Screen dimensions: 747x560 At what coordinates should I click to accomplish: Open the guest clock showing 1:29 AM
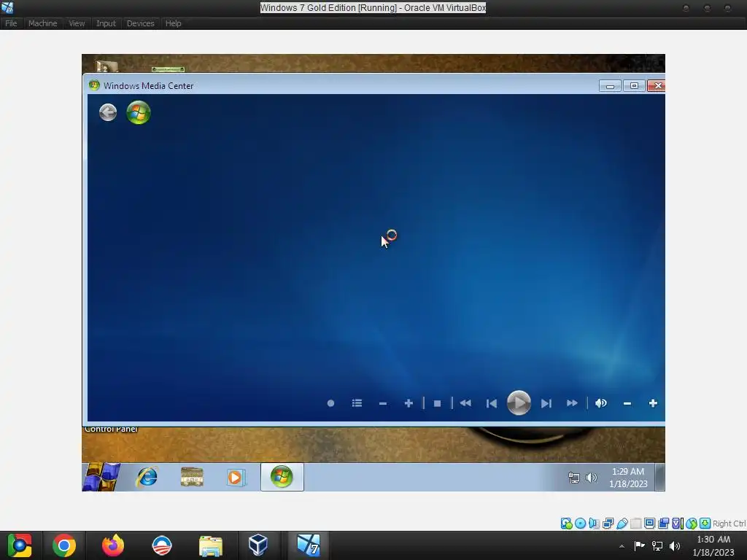[x=628, y=477]
